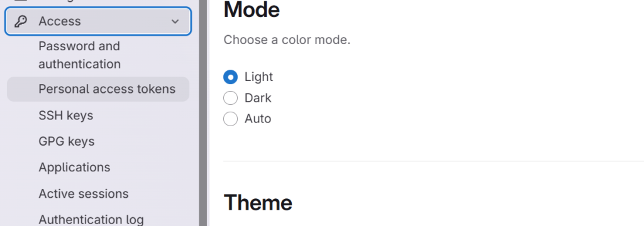Click the Theme section heading
The height and width of the screenshot is (226, 644).
(258, 202)
